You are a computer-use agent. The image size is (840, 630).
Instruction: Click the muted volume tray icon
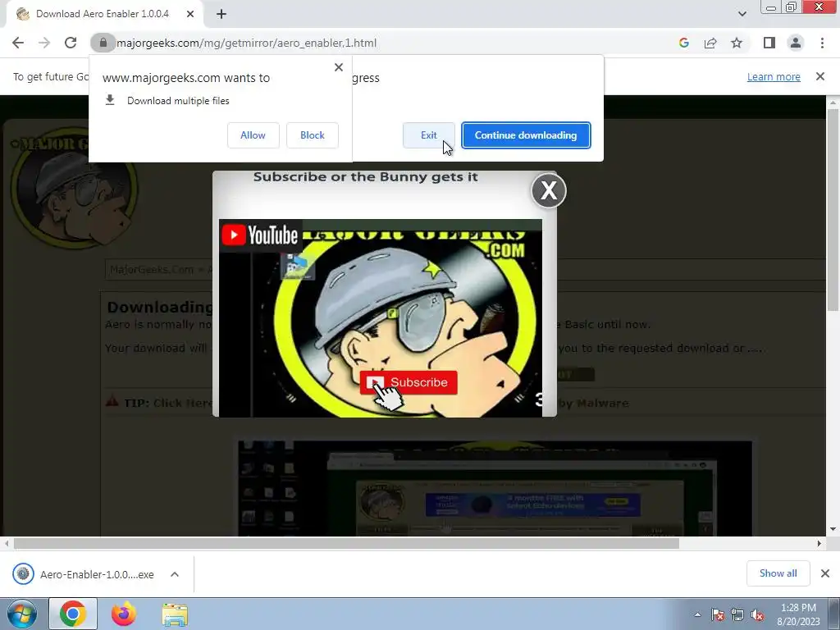(757, 614)
